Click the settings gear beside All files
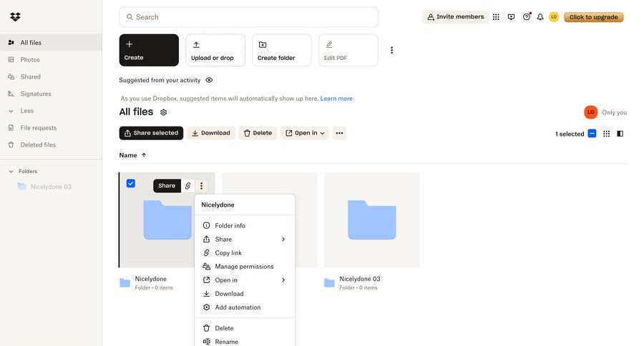Viewport: 644px width, 346px height. [163, 112]
